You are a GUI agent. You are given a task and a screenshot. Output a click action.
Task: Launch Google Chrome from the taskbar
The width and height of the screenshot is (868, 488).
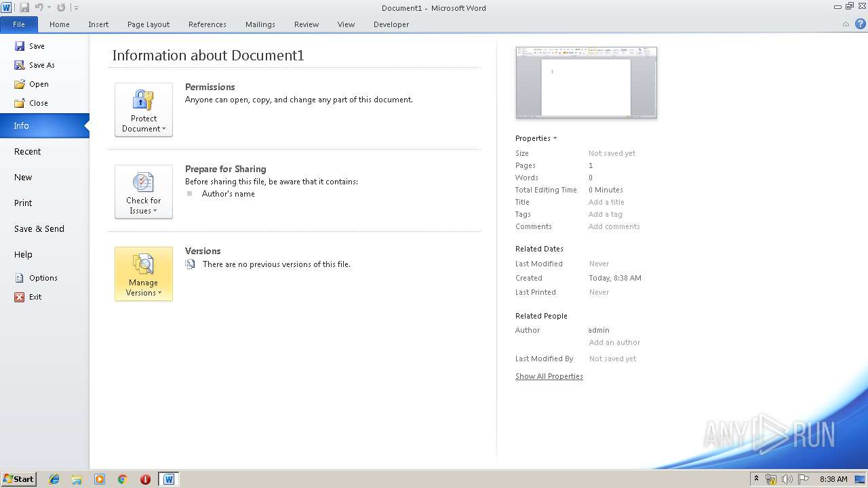pos(123,479)
